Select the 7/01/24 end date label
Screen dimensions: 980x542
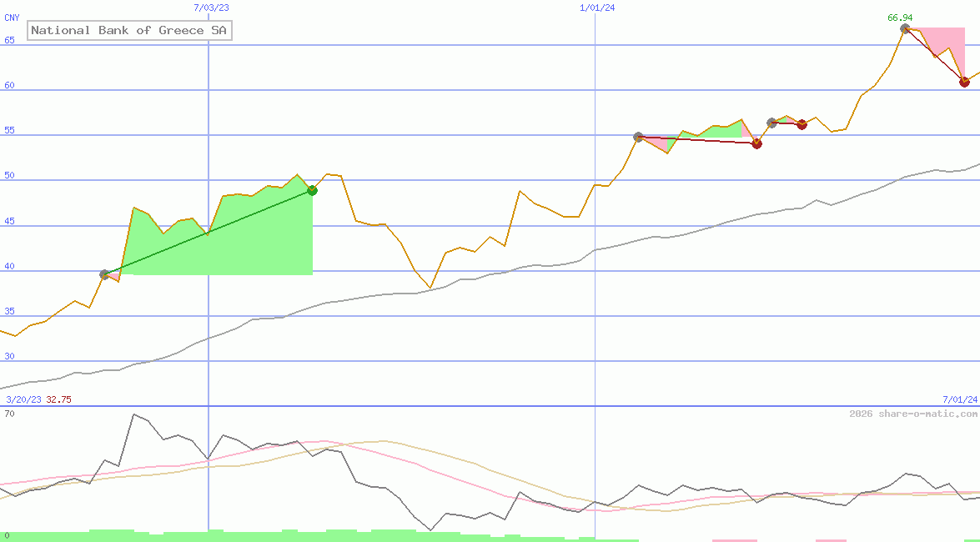point(960,399)
